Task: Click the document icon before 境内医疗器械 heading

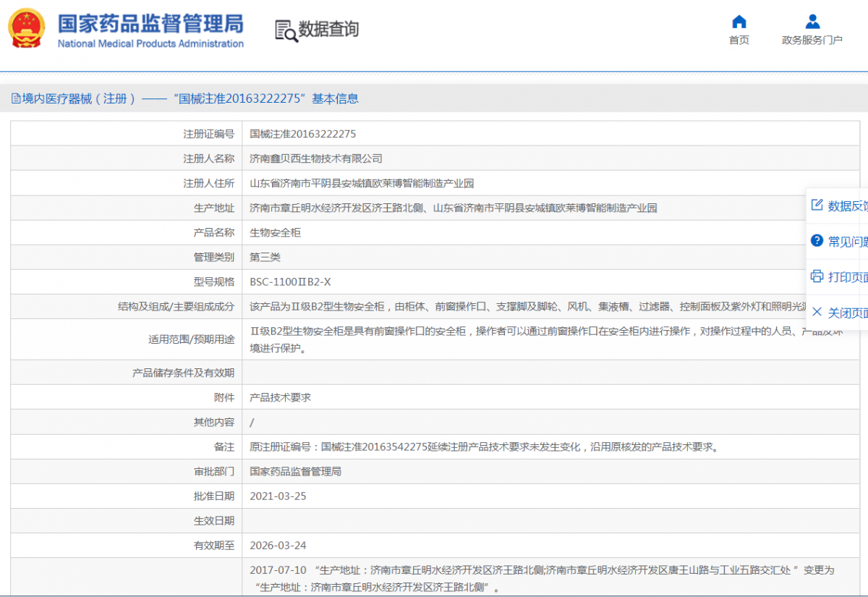Action: [x=15, y=99]
